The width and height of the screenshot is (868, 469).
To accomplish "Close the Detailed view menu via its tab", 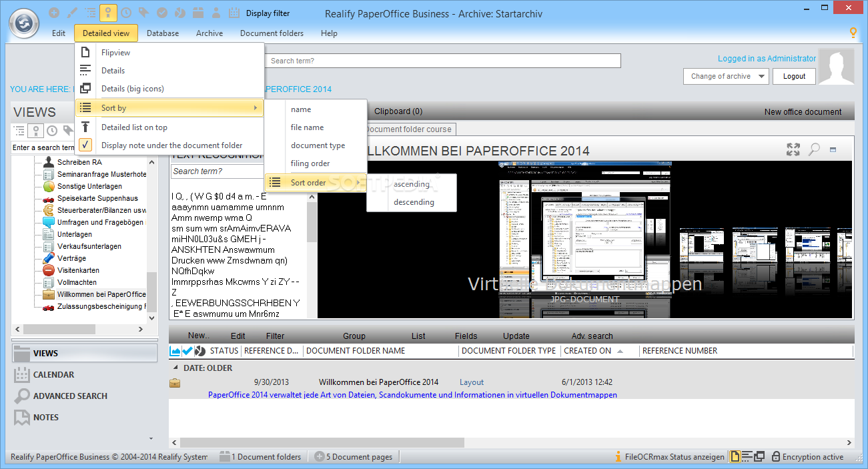I will click(x=106, y=33).
